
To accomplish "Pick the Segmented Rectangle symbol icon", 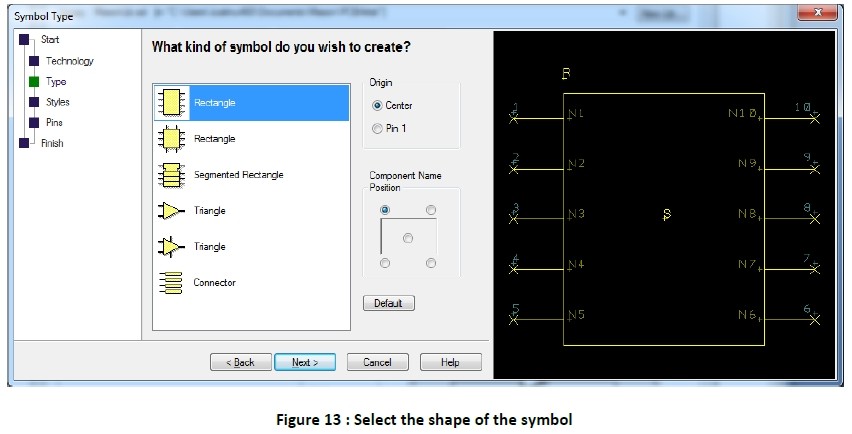I will tap(172, 175).
